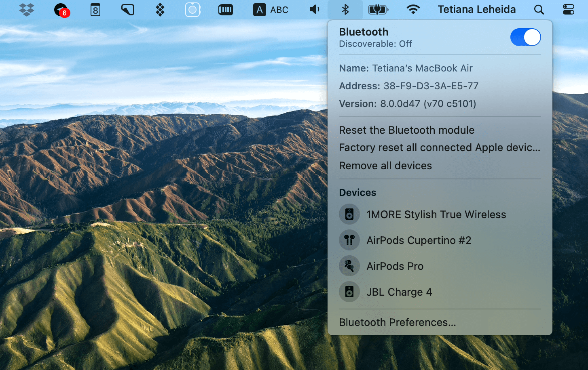
Task: Choose Factory reset all connected Apple devices
Action: pyautogui.click(x=440, y=147)
